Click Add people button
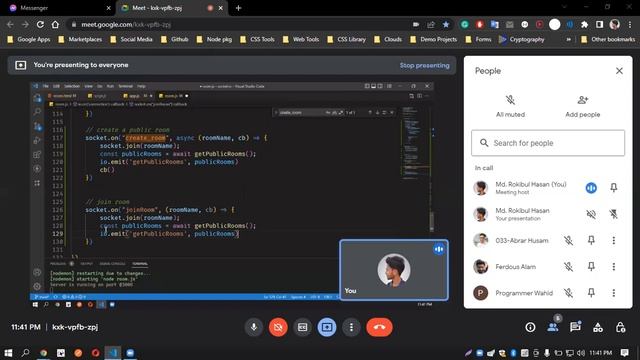This screenshot has width=640, height=360. (582, 106)
